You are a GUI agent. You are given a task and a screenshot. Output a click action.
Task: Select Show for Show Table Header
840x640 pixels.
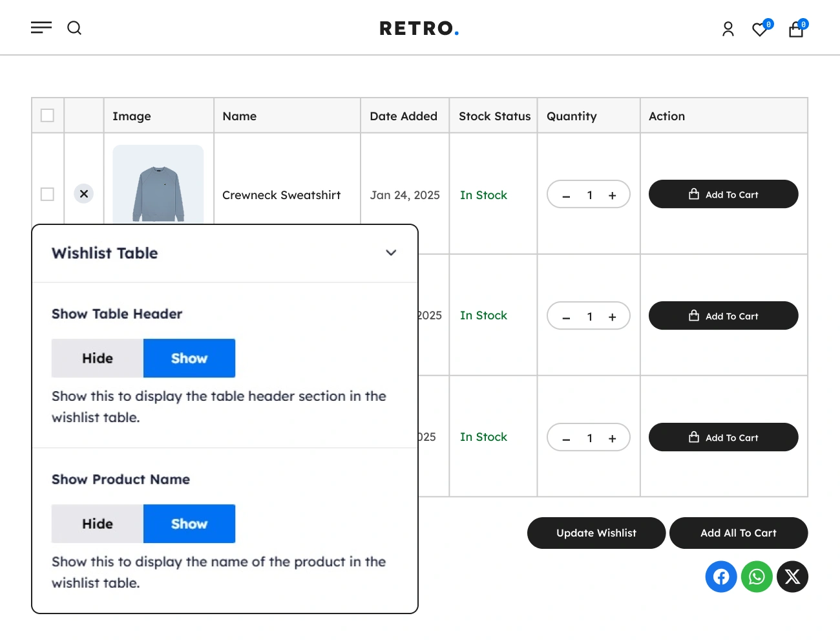pos(189,358)
